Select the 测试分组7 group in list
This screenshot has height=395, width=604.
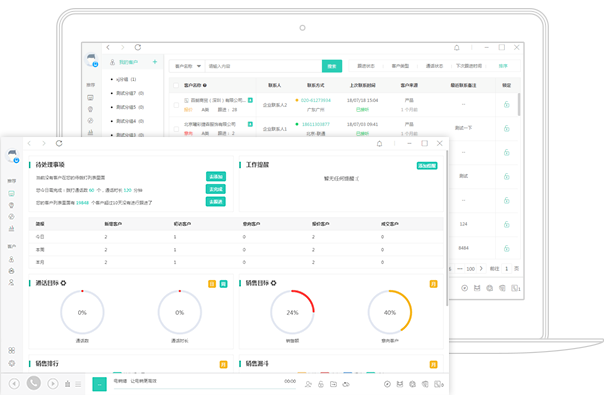click(x=130, y=93)
